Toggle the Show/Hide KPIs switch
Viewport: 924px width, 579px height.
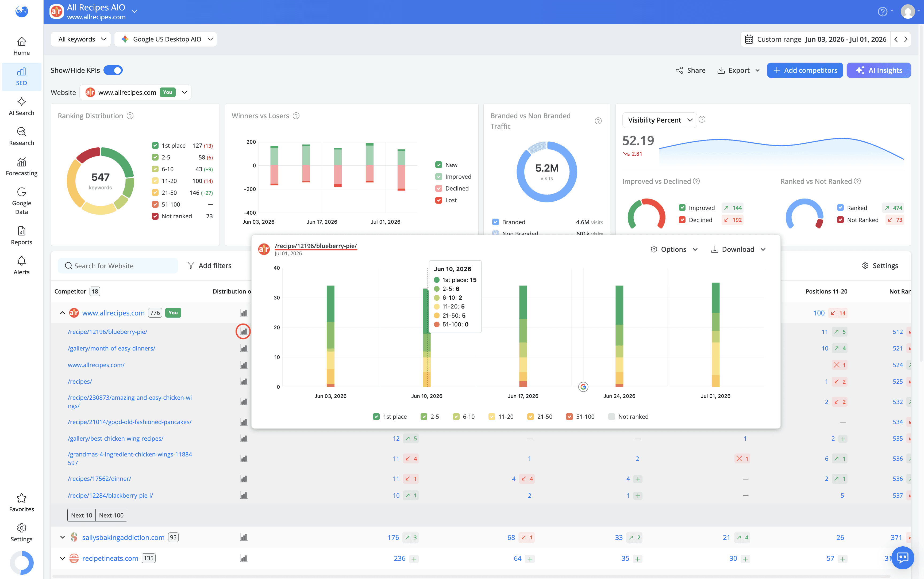(113, 70)
